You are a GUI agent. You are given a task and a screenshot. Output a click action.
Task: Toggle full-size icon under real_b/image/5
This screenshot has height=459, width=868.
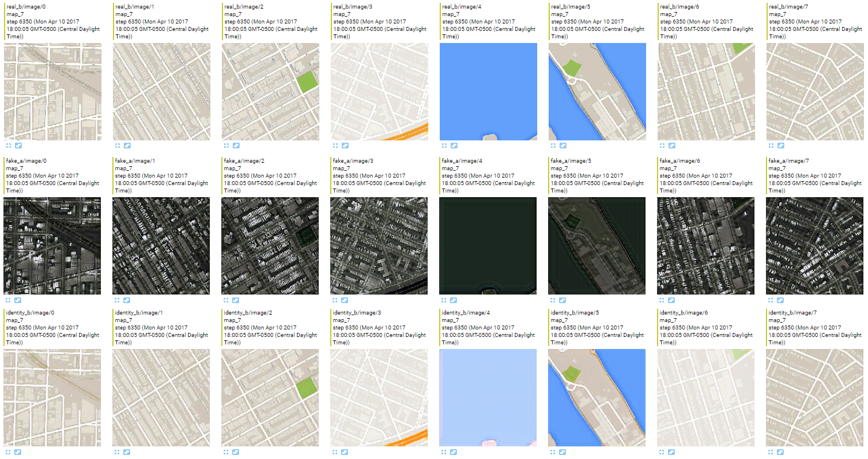553,146
